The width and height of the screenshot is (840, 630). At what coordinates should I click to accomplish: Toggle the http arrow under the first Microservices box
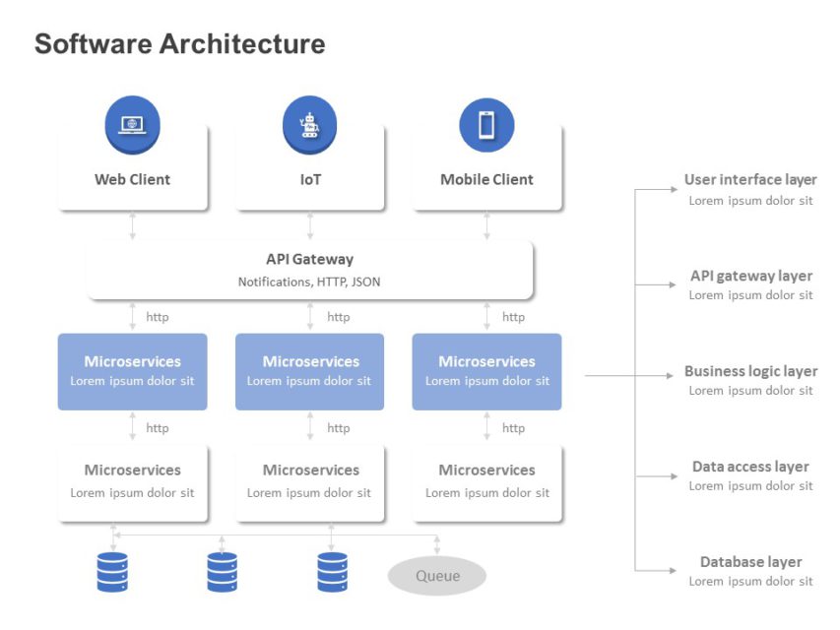(133, 427)
